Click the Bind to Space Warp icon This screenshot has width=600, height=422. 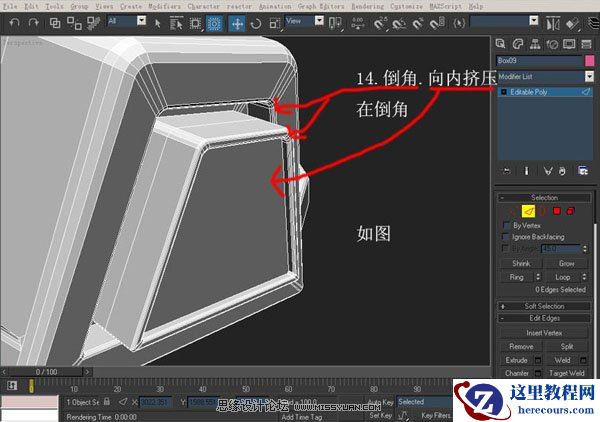93,23
